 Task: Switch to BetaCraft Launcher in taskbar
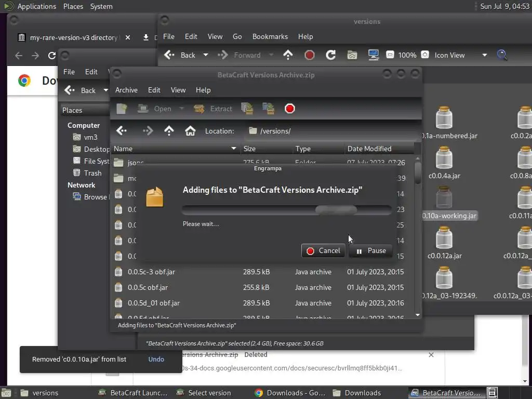click(132, 393)
